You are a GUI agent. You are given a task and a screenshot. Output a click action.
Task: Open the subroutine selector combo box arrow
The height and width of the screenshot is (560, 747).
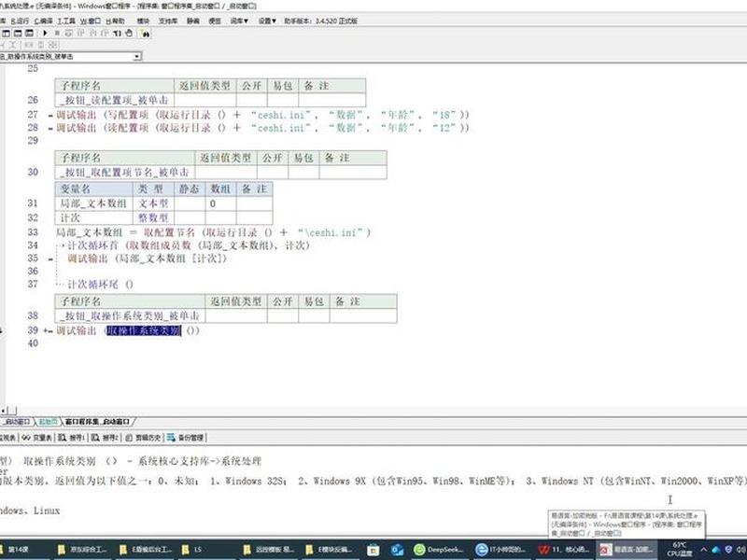tap(137, 57)
